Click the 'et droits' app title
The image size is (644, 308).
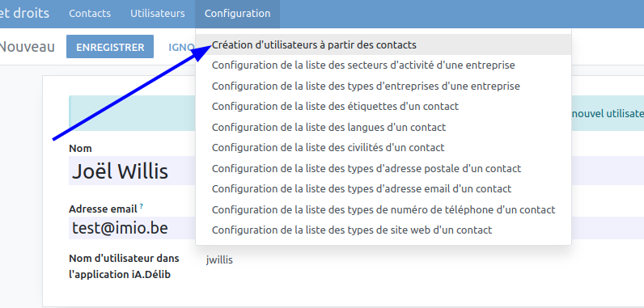23,13
